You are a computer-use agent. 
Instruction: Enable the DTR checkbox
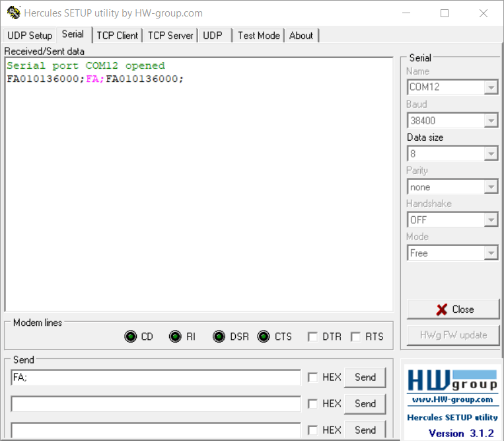(x=312, y=337)
